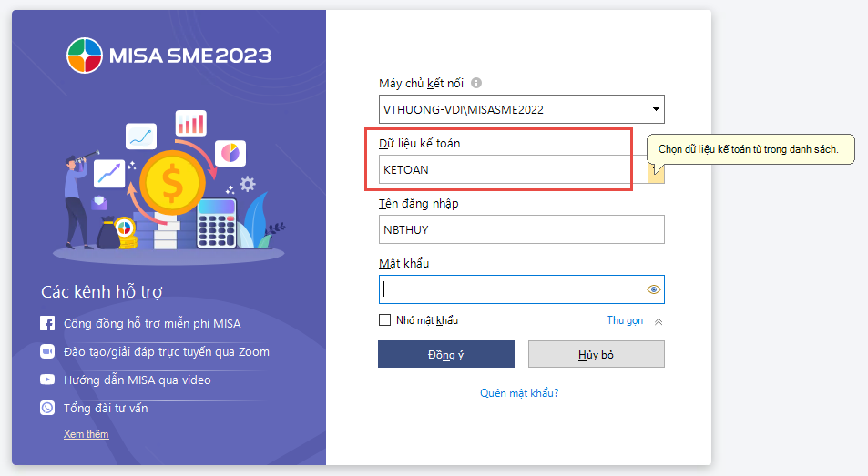868x476 pixels.
Task: Show password using the eye icon
Action: click(653, 289)
